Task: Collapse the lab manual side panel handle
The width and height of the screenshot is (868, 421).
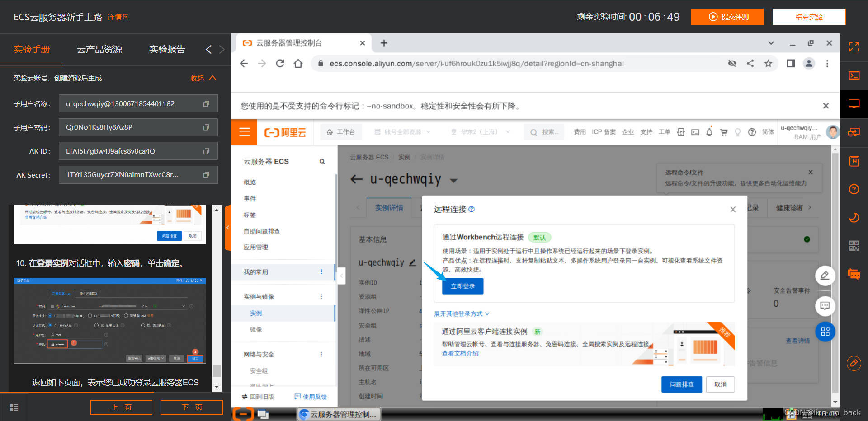Action: tap(228, 227)
